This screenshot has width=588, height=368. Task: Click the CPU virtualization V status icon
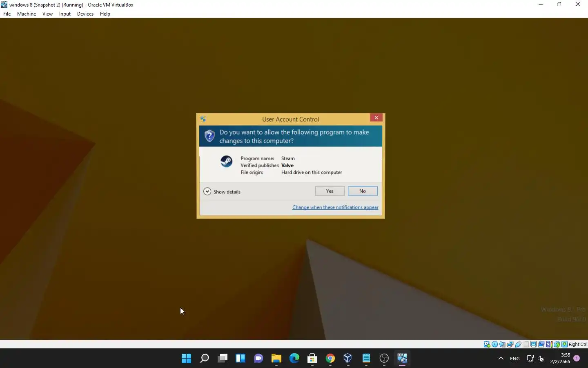[549, 344]
